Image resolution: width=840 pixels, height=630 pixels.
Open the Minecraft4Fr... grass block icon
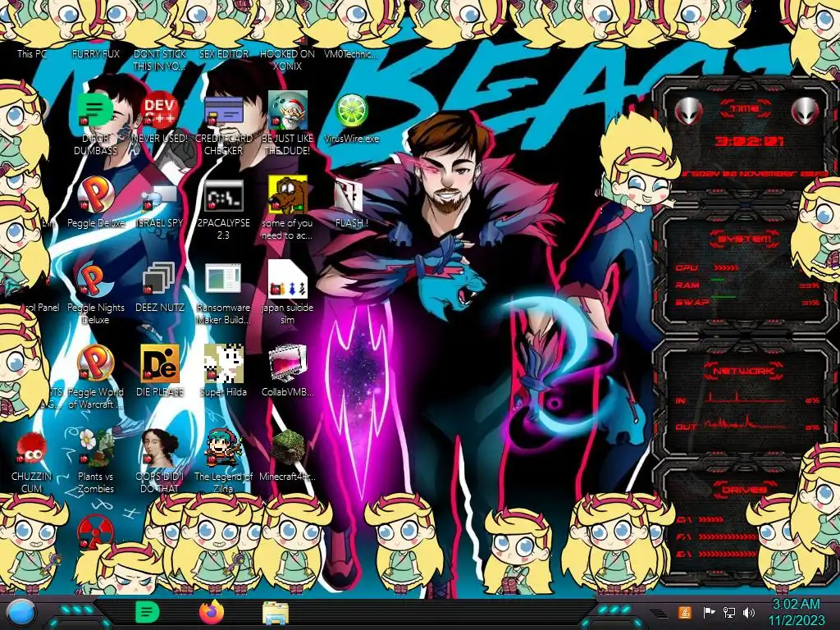[x=287, y=448]
